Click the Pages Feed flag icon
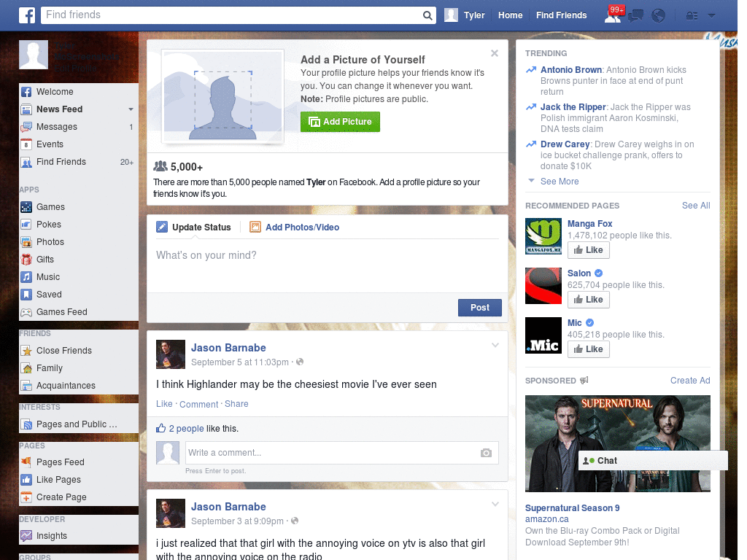 26,462
